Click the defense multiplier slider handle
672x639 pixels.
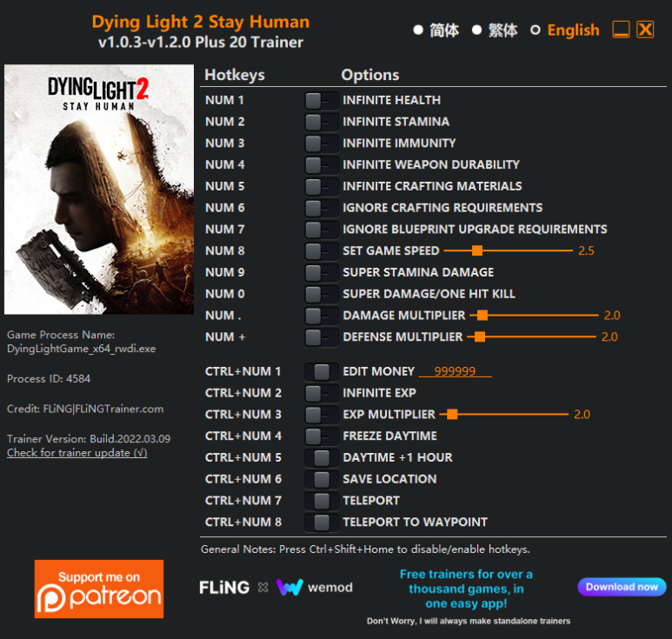(x=480, y=336)
